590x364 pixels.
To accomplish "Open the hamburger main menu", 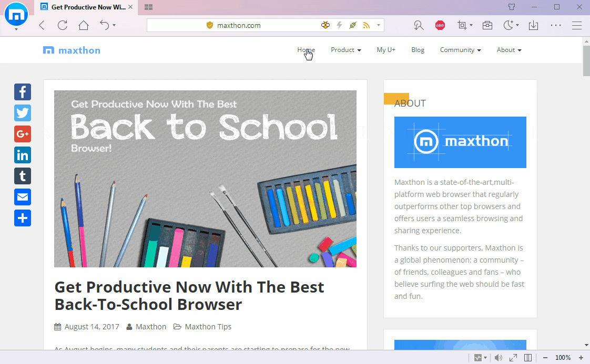I will [577, 25].
